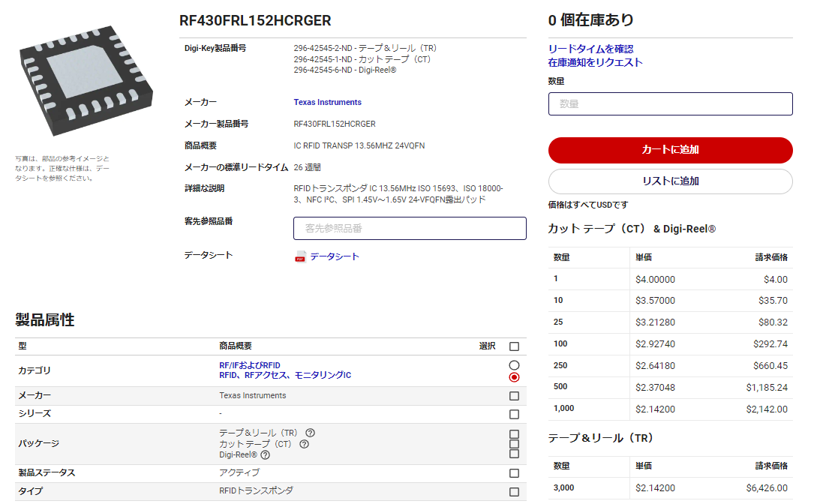The image size is (814, 504).
Task: Check the 製品ステータス アクティブ checkbox
Action: pyautogui.click(x=514, y=473)
